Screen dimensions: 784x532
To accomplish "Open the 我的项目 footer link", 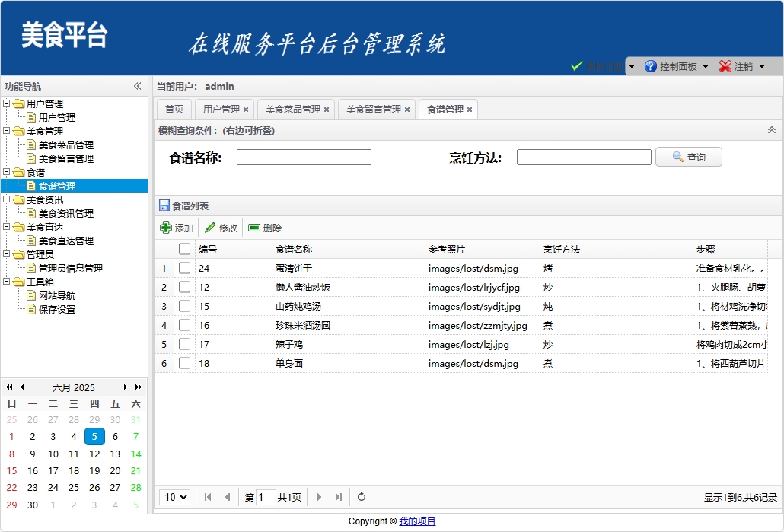I will point(417,521).
